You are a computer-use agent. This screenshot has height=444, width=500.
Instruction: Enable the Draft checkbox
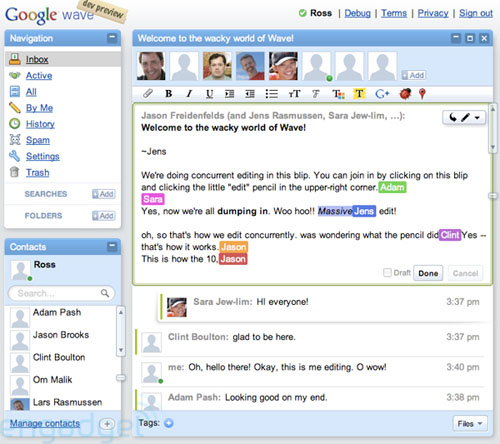click(387, 273)
